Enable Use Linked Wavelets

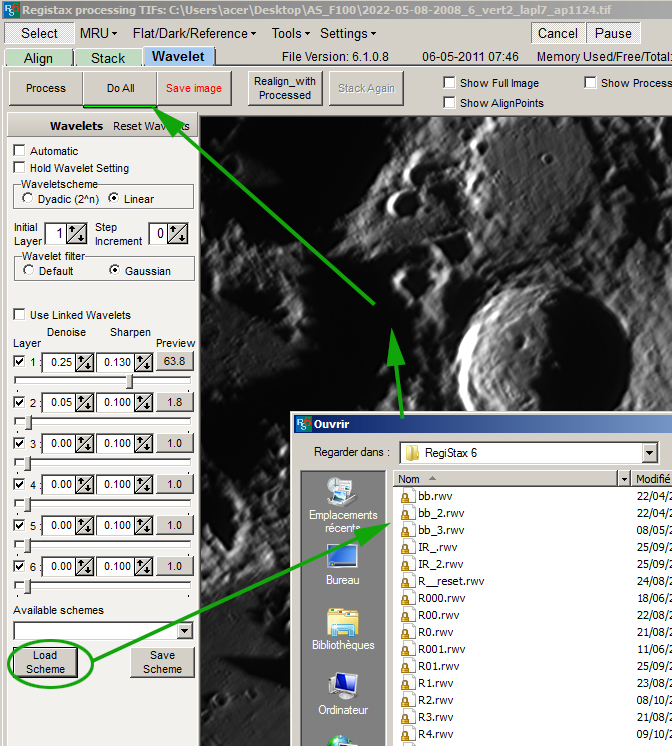tap(19, 314)
